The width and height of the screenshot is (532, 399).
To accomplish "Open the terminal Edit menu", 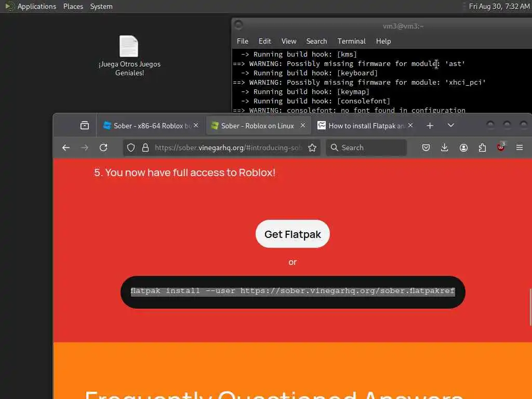I will point(264,41).
